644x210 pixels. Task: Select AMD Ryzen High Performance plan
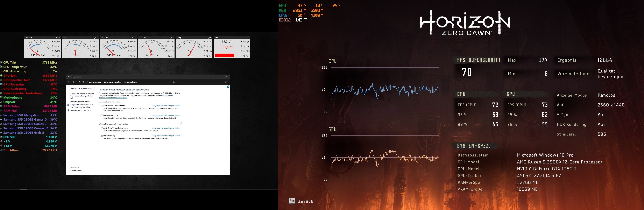(102, 128)
